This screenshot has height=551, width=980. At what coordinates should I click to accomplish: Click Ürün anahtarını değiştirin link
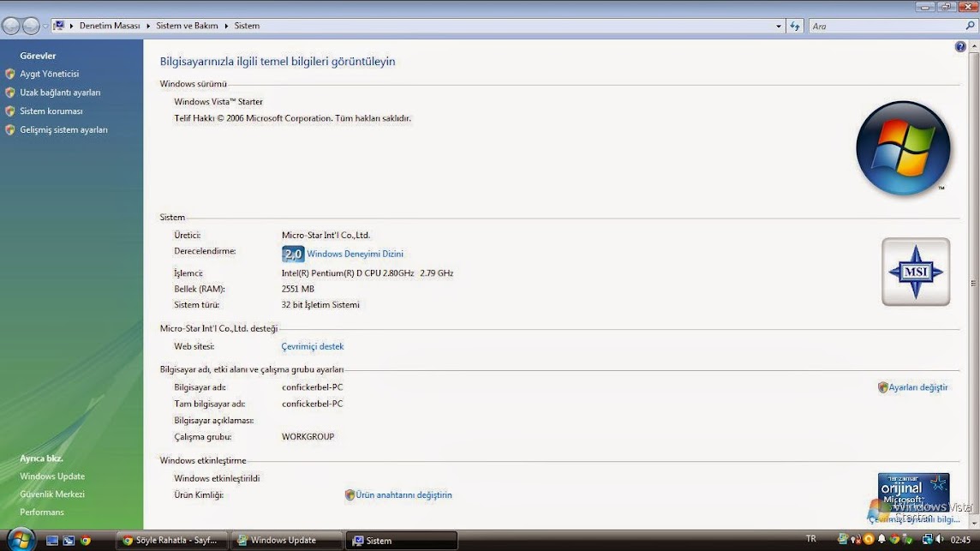[403, 495]
